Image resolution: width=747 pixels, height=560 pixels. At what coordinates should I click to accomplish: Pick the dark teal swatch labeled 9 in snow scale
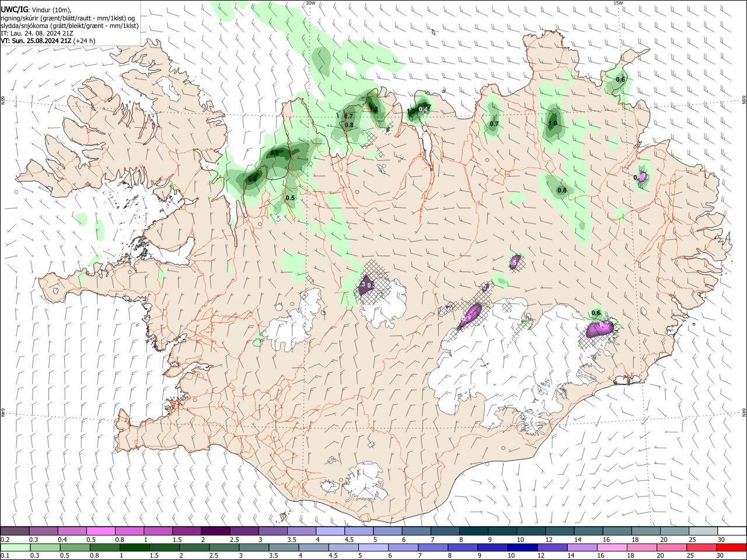click(x=474, y=531)
